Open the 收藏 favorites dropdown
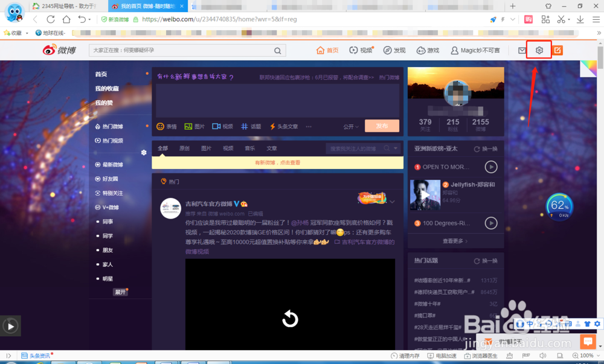Viewport: 604px width, 364px height. 16,33
